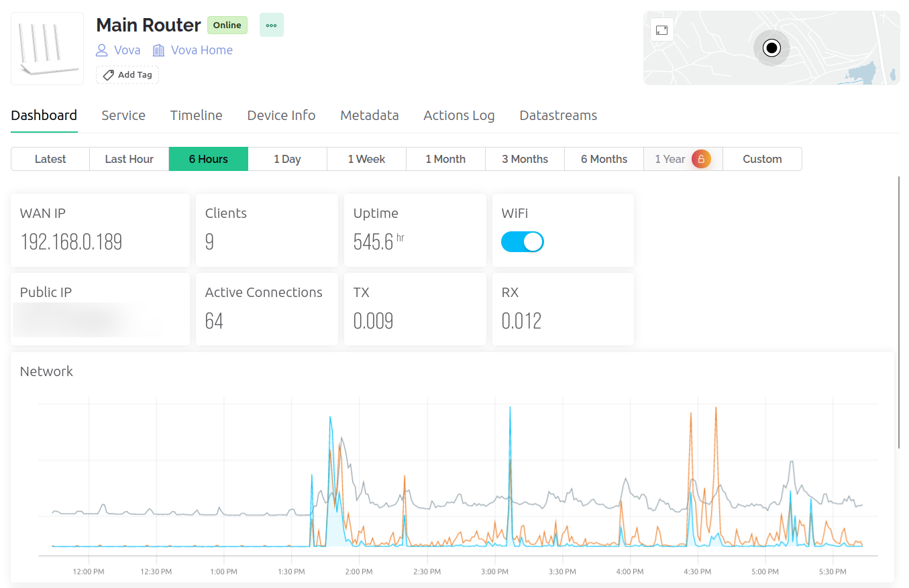
Task: Open the Vova Home organization link
Action: 203,50
